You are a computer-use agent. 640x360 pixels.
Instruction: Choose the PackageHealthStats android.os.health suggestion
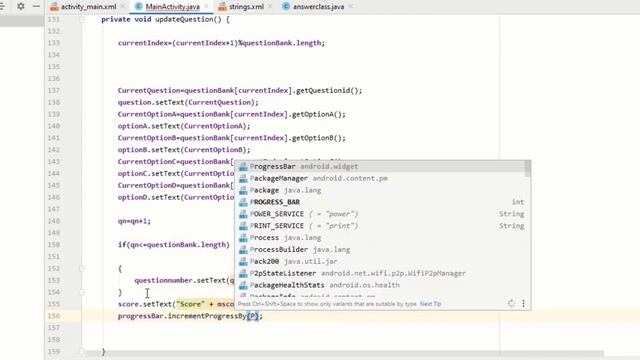coord(380,285)
